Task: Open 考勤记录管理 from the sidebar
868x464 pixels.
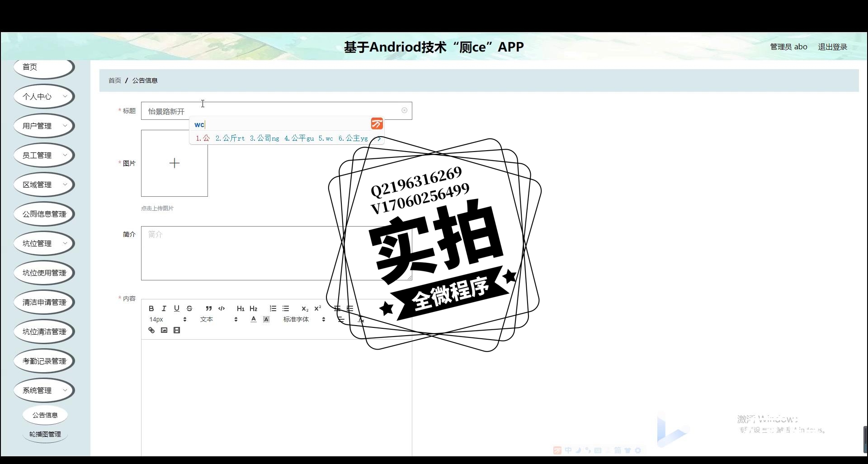Action: point(44,361)
